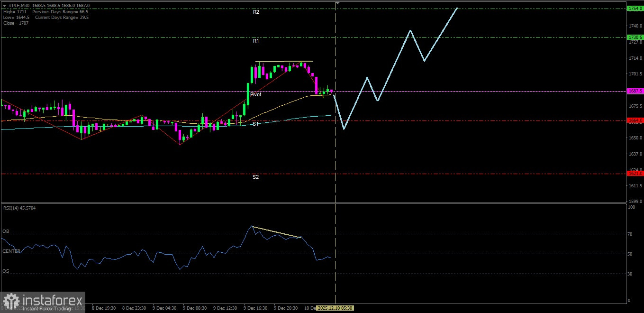Click the 1740.0 price scale value
This screenshot has width=644, height=313.
tap(635, 26)
